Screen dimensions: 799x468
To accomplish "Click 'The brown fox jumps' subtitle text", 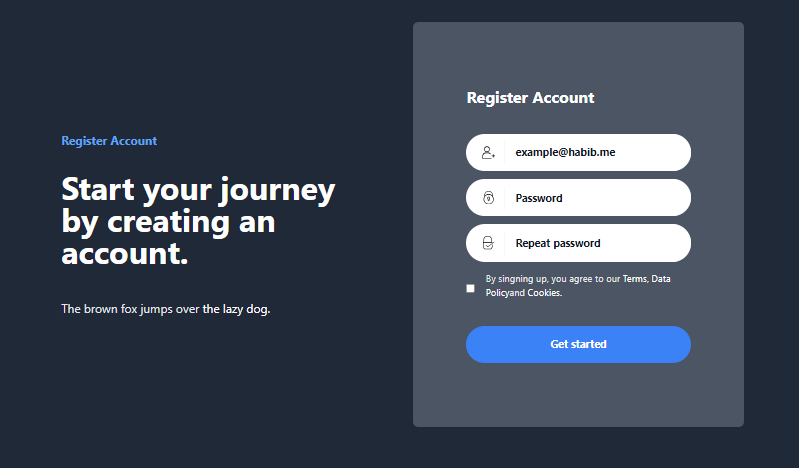I will point(105,309).
